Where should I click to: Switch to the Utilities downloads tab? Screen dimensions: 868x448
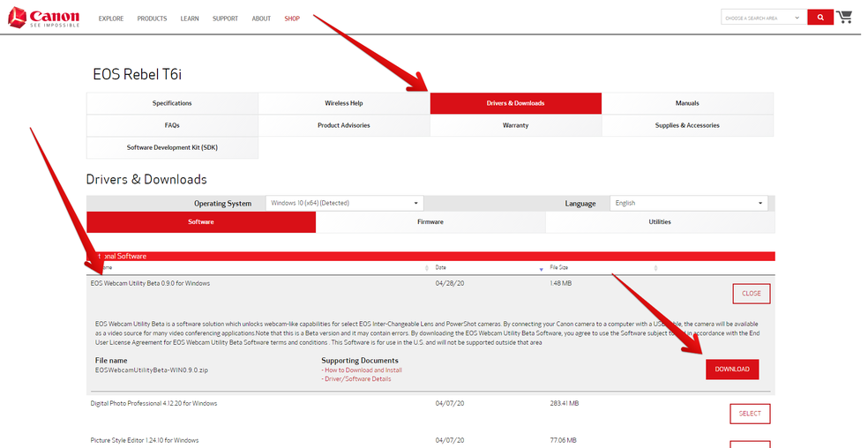point(660,222)
